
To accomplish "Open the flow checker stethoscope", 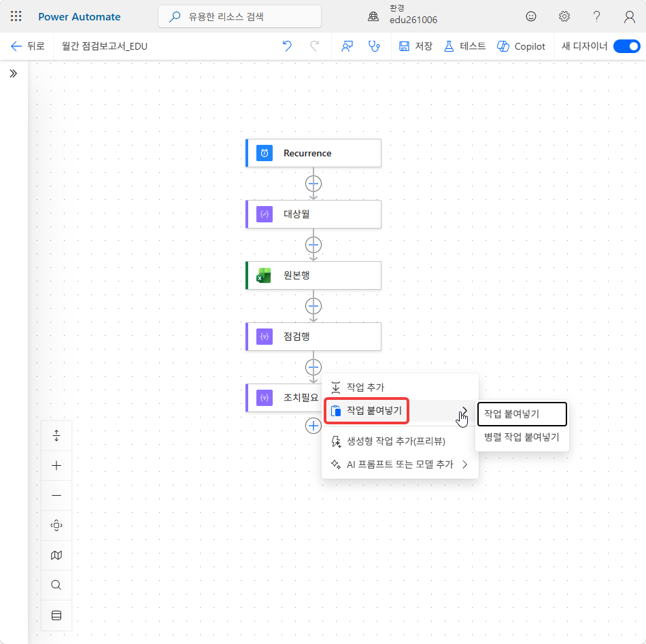I will pyautogui.click(x=374, y=46).
